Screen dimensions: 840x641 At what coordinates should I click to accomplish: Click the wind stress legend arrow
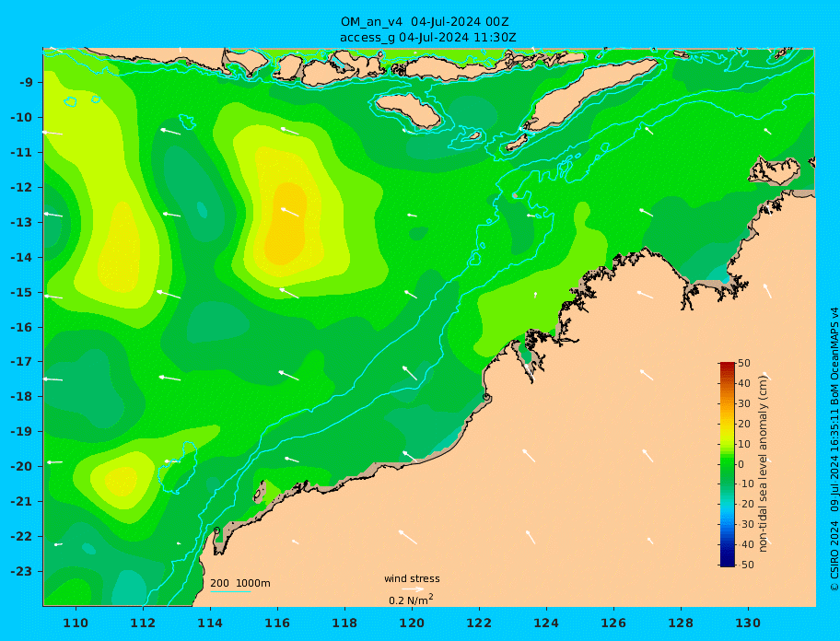pos(413,589)
